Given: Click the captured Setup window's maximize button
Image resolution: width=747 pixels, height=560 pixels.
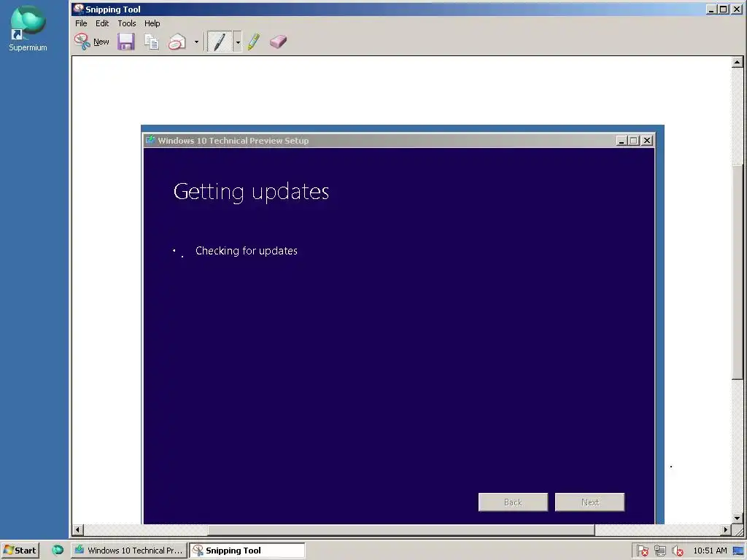Looking at the screenshot, I should [x=634, y=141].
